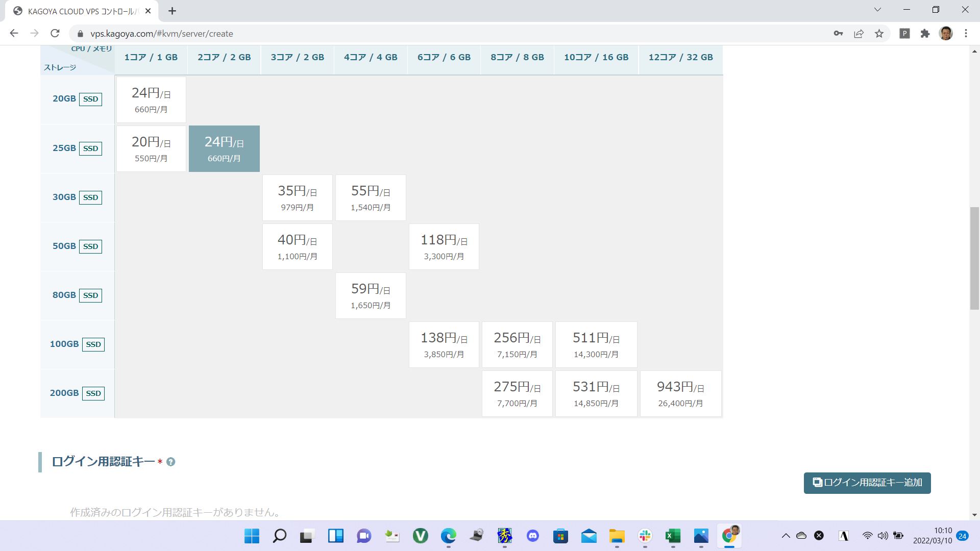
Task: Open the Chrome three-dot menu
Action: point(966,34)
